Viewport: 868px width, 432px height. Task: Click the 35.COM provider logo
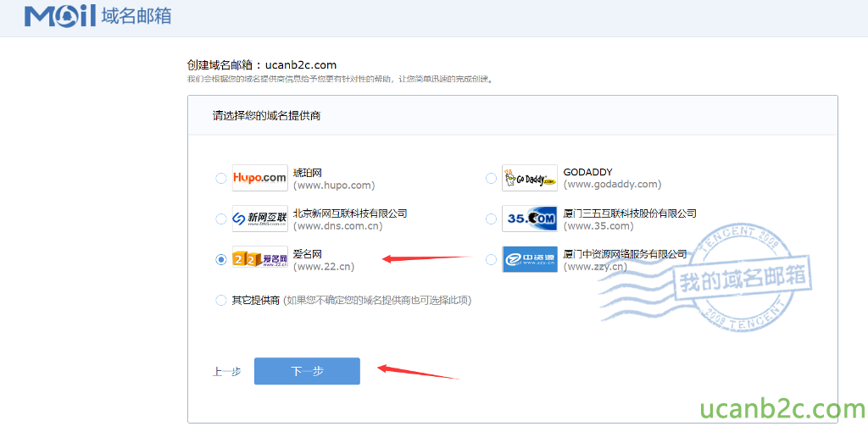[x=529, y=219]
